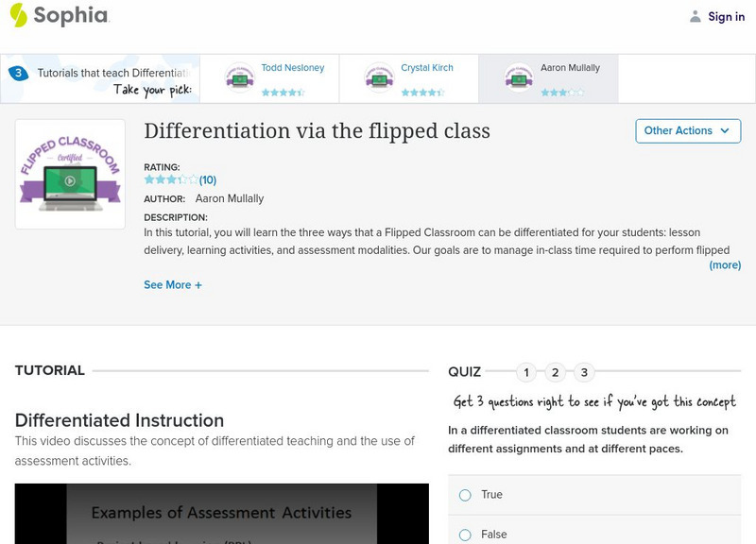The height and width of the screenshot is (544, 756).
Task: Click the Sophia logo icon
Action: pyautogui.click(x=19, y=15)
